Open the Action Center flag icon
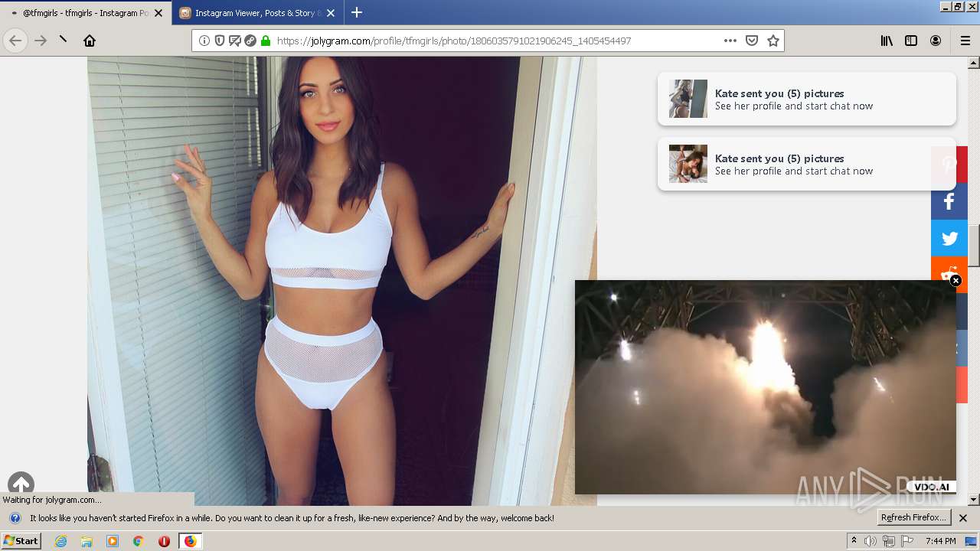 point(906,541)
